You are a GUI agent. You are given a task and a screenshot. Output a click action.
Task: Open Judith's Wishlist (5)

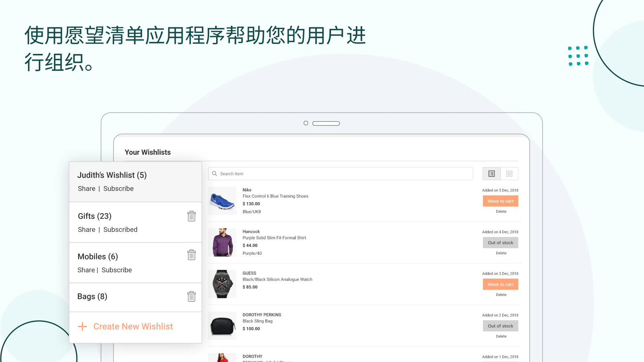[x=112, y=175]
